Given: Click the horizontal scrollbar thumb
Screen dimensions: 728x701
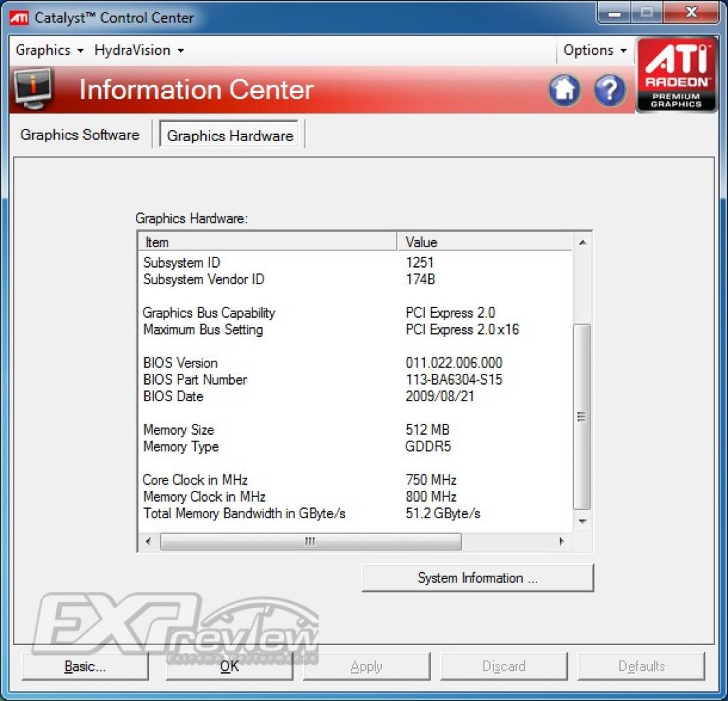Looking at the screenshot, I should 311,541.
